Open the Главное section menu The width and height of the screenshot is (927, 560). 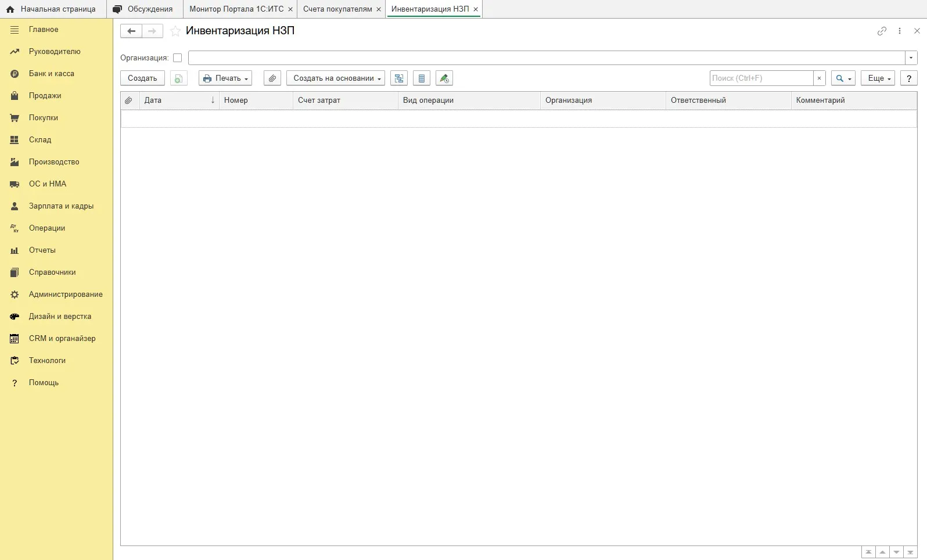point(44,30)
